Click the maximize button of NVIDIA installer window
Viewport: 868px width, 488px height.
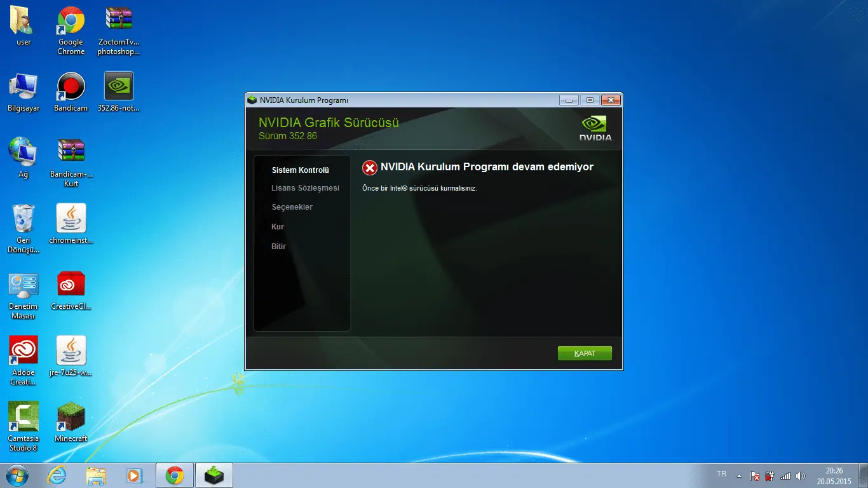590,100
